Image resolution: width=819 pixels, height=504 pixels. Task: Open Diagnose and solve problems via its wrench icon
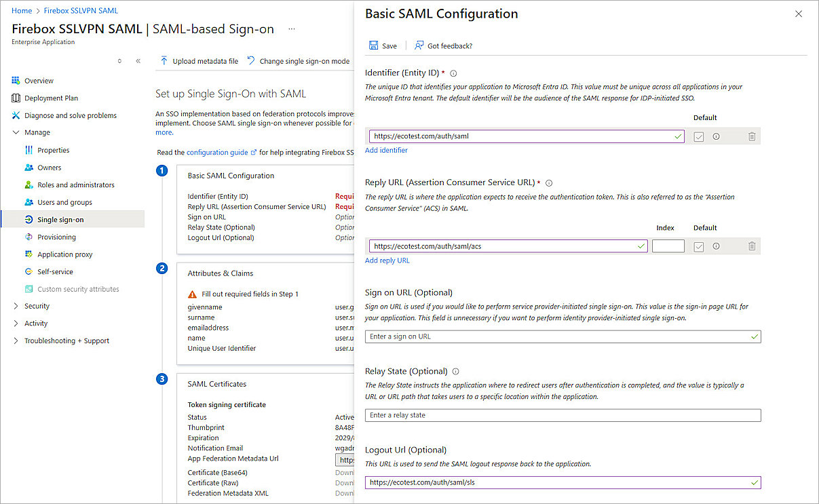tap(15, 115)
